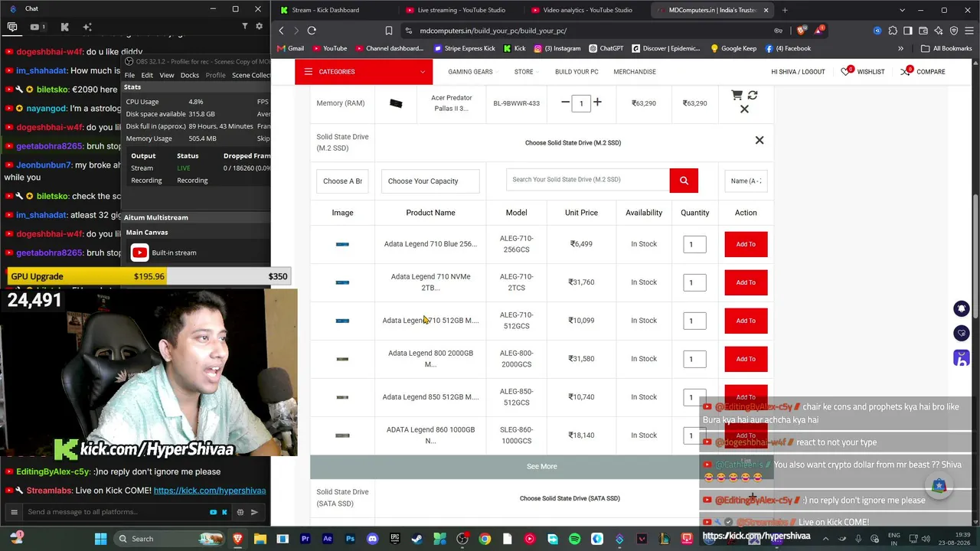Decrease Memory RAM quantity
This screenshot has width=980, height=551.
click(x=565, y=103)
